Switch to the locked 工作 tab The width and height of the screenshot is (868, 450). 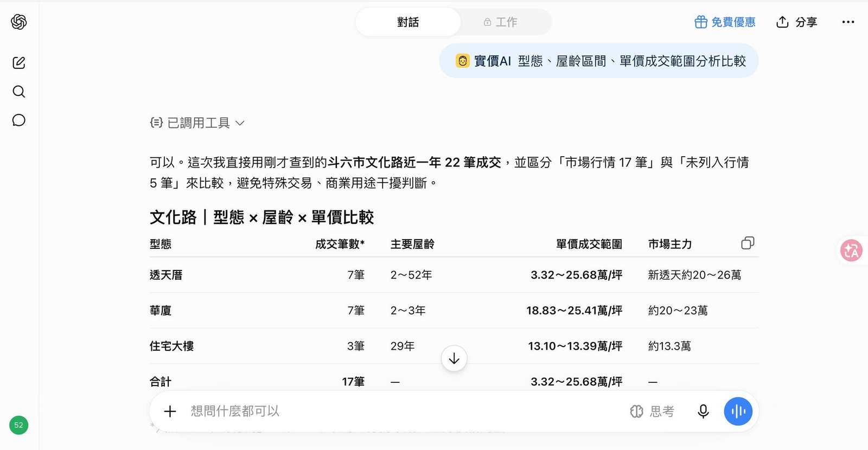[x=500, y=22]
